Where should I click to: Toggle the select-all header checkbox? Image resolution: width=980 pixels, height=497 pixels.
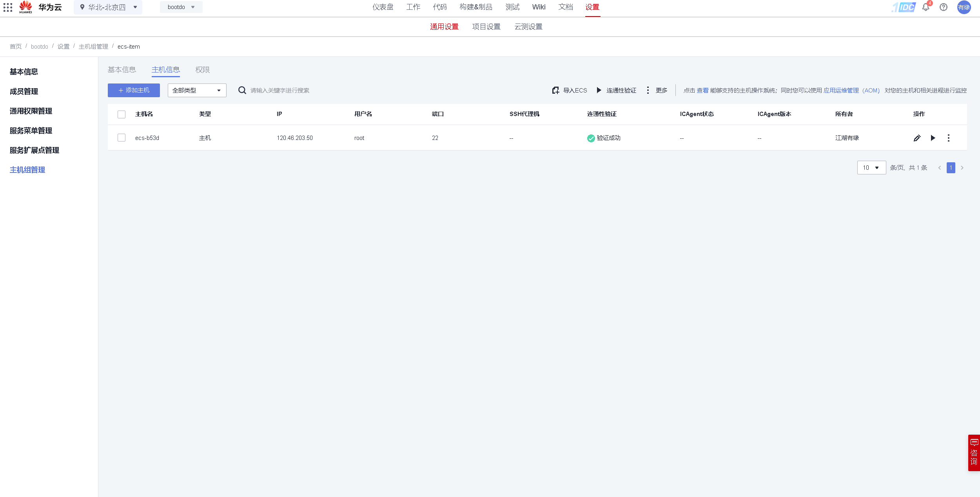122,114
